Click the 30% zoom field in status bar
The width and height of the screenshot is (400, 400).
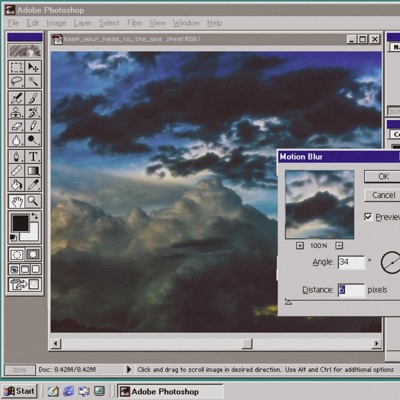tap(19, 370)
